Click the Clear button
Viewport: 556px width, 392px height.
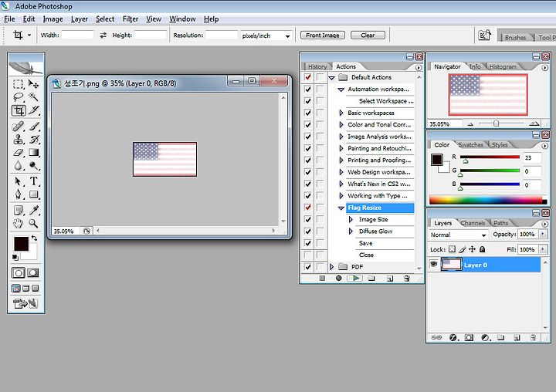pos(368,35)
